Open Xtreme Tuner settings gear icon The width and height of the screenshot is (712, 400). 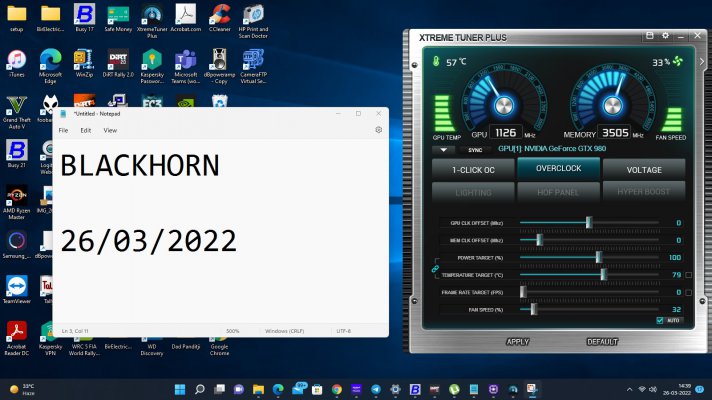tap(665, 35)
